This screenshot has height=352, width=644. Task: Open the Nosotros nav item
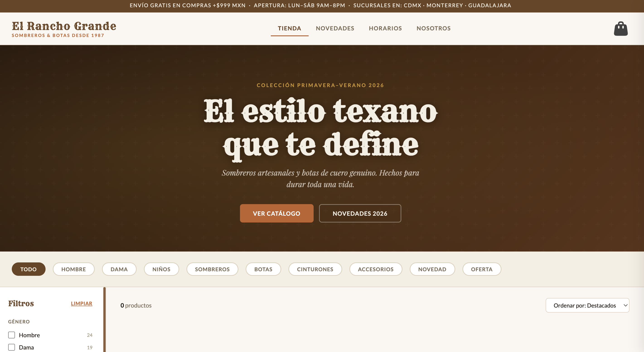tap(433, 28)
